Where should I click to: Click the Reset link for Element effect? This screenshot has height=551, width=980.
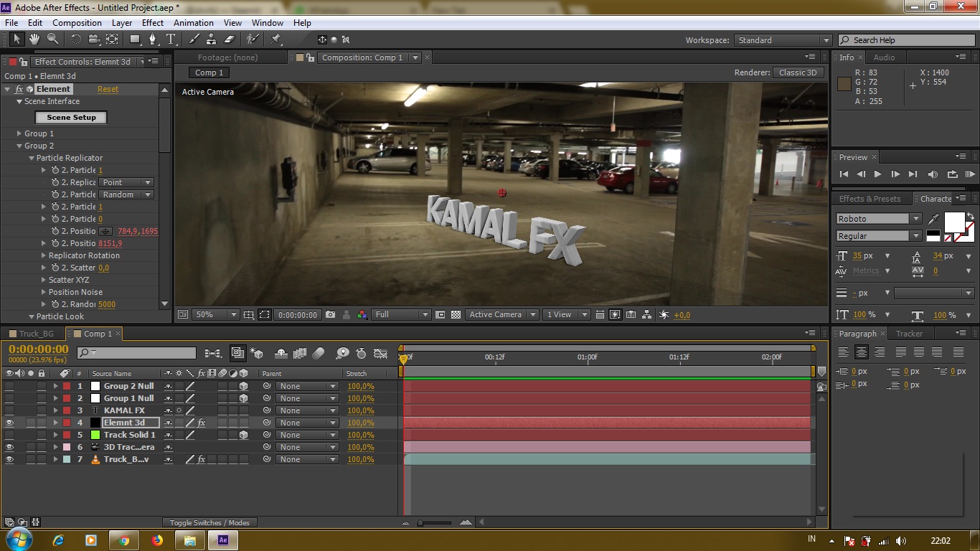coord(108,89)
